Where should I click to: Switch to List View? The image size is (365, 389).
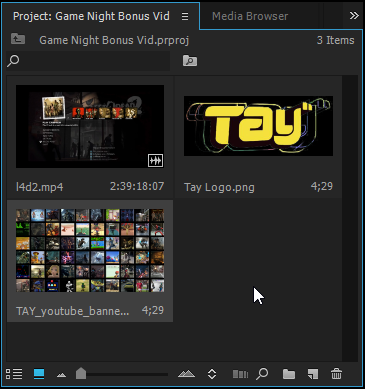click(x=14, y=374)
